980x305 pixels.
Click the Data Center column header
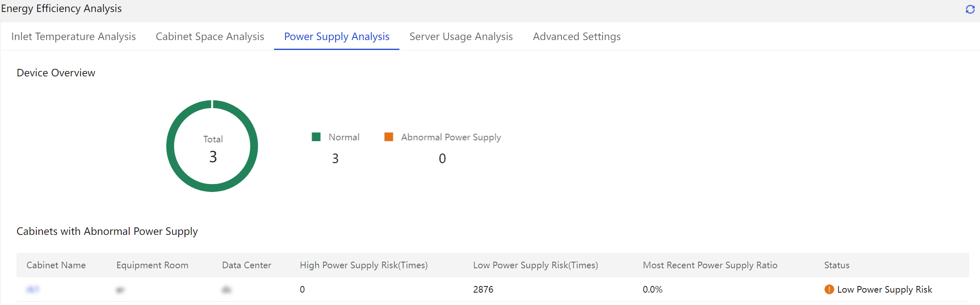pyautogui.click(x=247, y=265)
